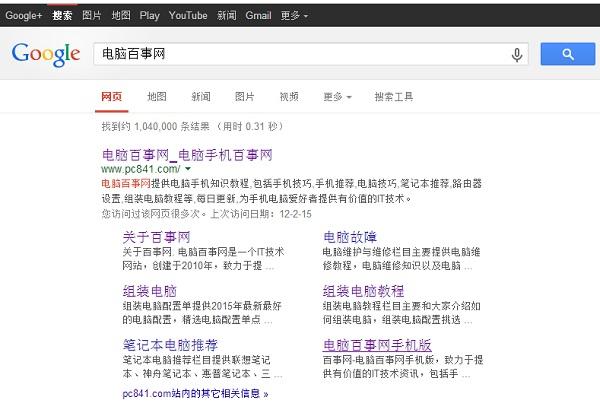Click pc841.com站内的其它相关信息 link

195,394
